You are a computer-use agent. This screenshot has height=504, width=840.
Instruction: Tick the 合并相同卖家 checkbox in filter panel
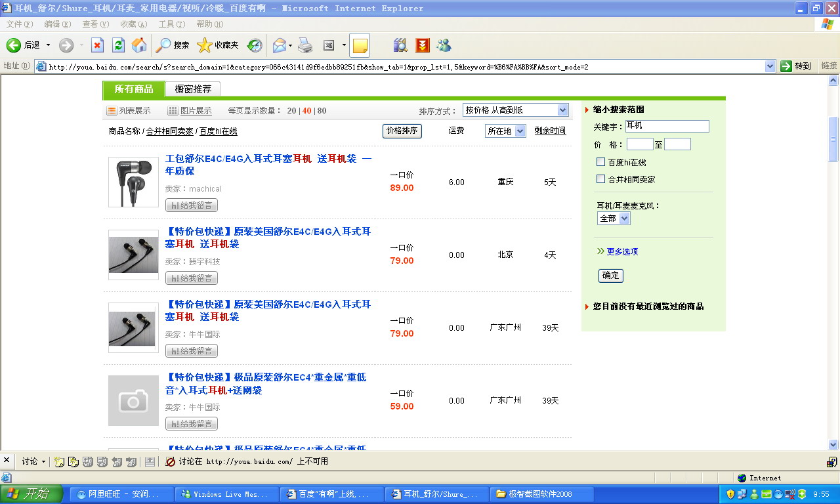(x=600, y=179)
